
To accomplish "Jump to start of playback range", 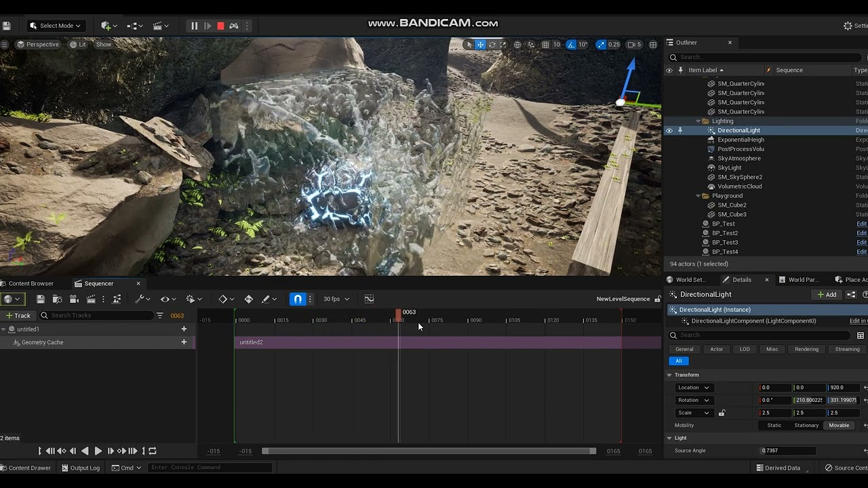I will tap(39, 451).
